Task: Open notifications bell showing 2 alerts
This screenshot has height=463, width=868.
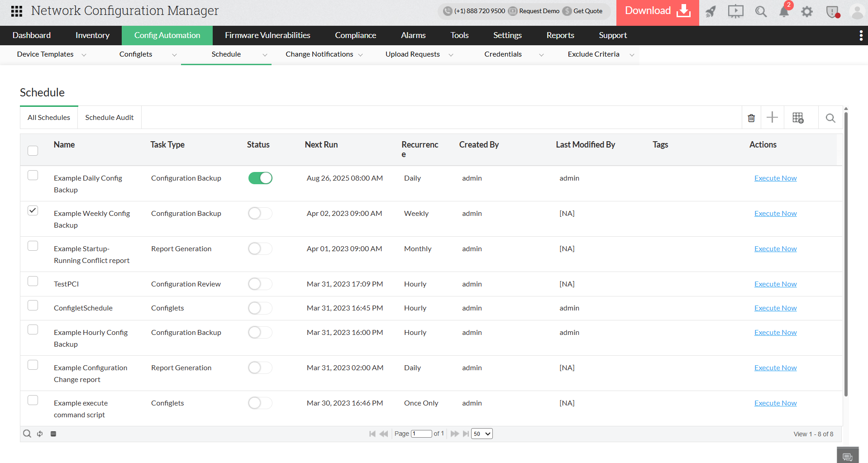Action: pos(784,11)
